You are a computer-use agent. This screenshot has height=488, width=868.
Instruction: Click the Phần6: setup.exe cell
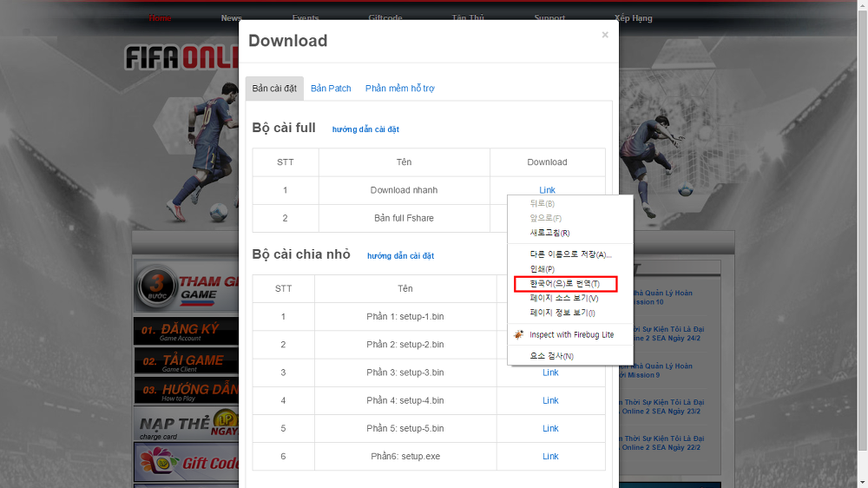click(x=405, y=457)
